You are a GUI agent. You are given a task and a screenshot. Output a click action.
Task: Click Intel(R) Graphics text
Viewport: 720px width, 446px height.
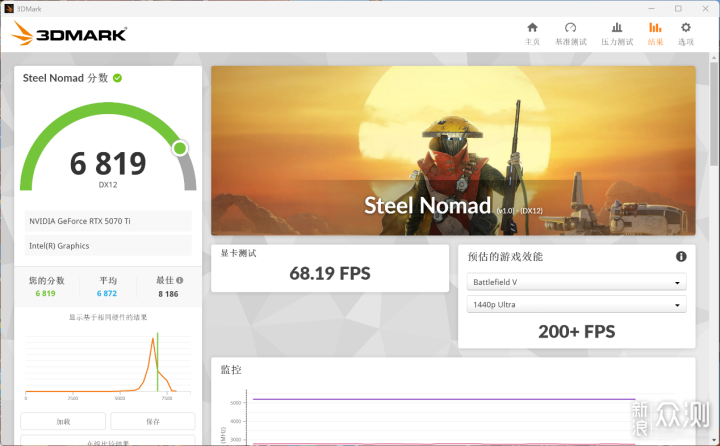tap(59, 246)
